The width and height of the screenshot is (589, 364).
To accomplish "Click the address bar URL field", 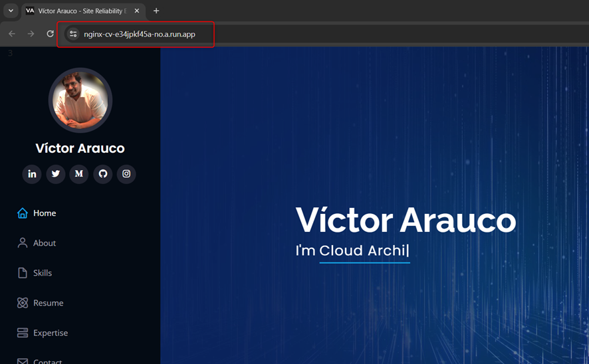I will coord(140,34).
